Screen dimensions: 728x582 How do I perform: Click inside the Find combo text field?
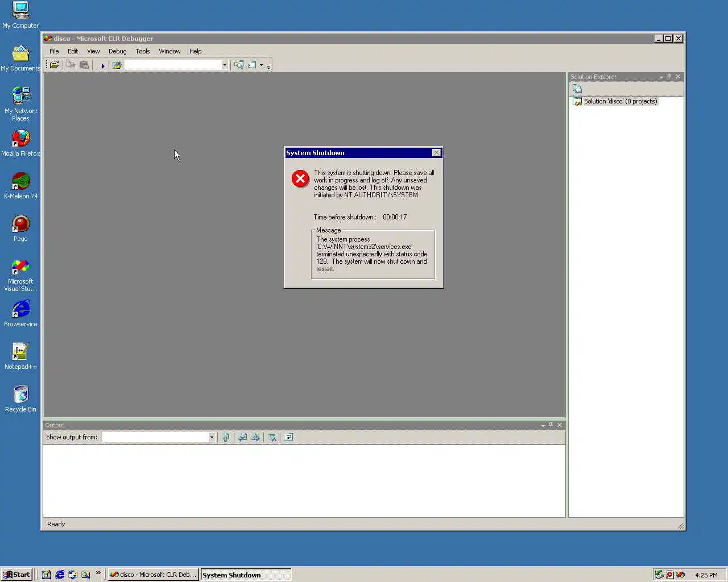(173, 65)
